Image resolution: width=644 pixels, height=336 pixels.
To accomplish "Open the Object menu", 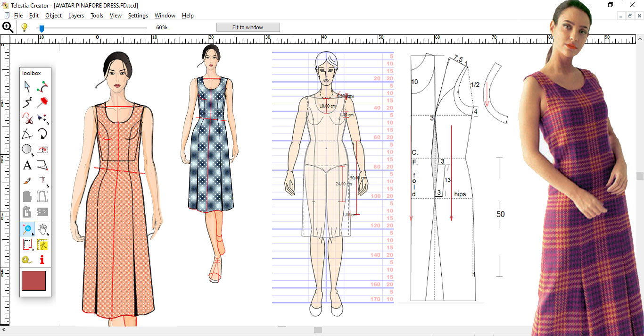I will point(53,16).
